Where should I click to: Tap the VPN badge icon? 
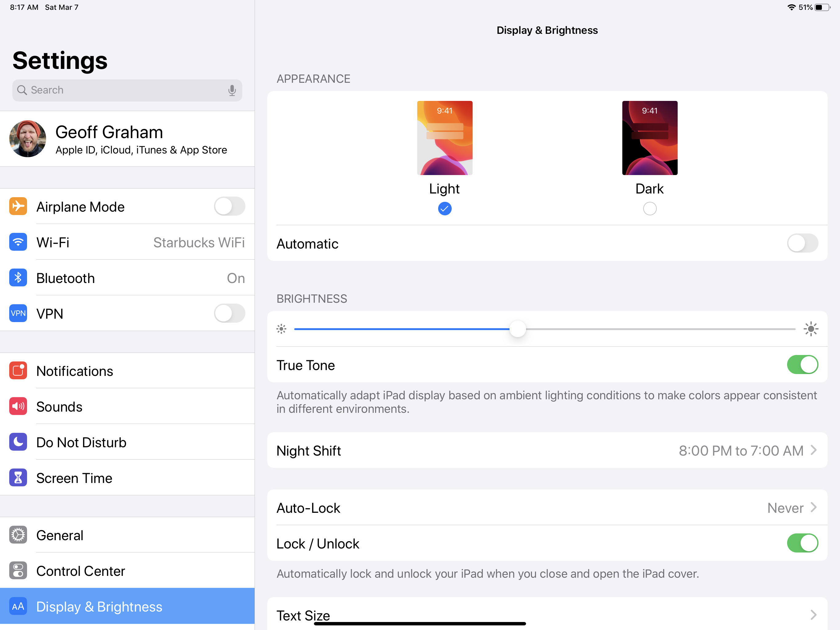[18, 313]
